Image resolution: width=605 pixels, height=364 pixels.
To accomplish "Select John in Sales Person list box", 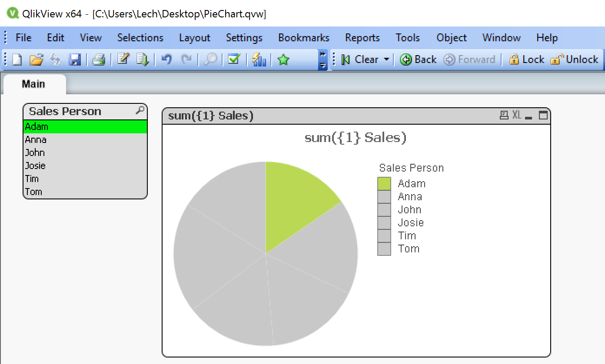I will (x=85, y=153).
